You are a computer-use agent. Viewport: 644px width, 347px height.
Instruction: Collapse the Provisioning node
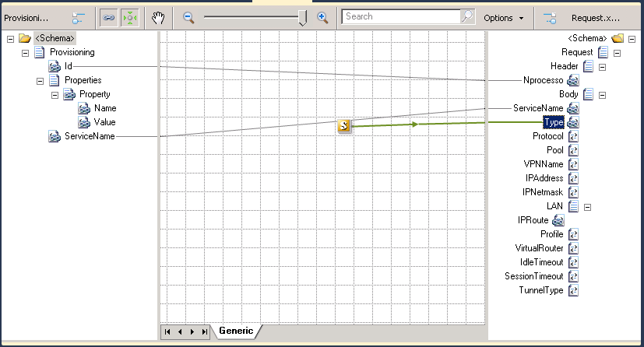coord(25,52)
